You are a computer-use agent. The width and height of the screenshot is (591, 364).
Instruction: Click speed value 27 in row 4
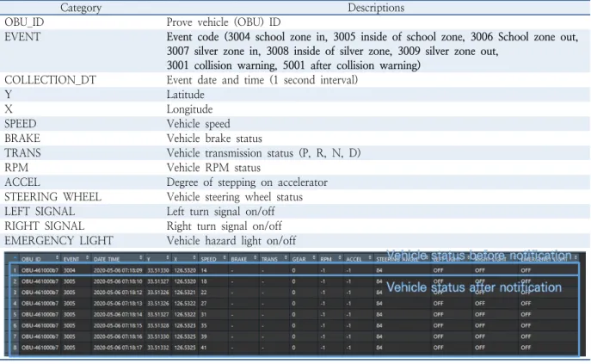click(x=204, y=303)
